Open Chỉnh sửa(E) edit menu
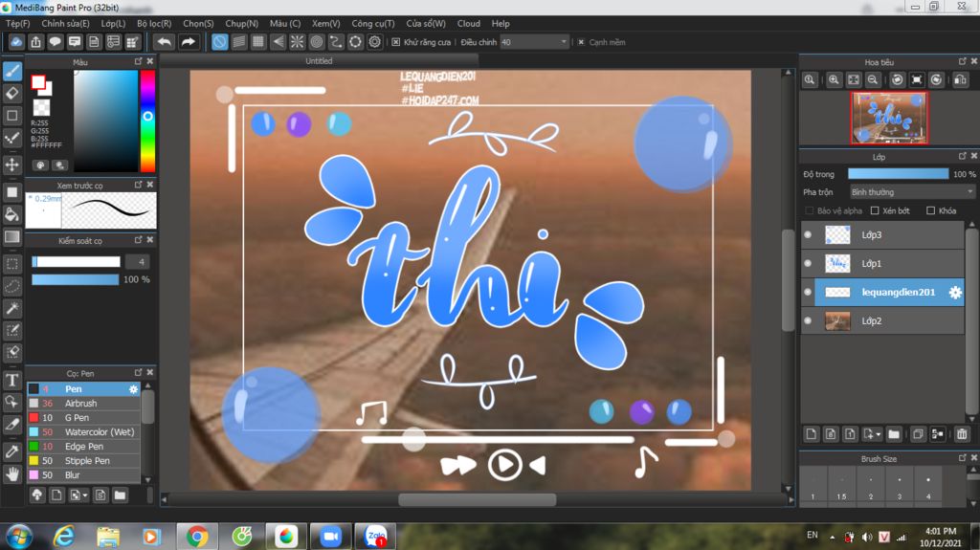This screenshot has height=550, width=980. [65, 23]
